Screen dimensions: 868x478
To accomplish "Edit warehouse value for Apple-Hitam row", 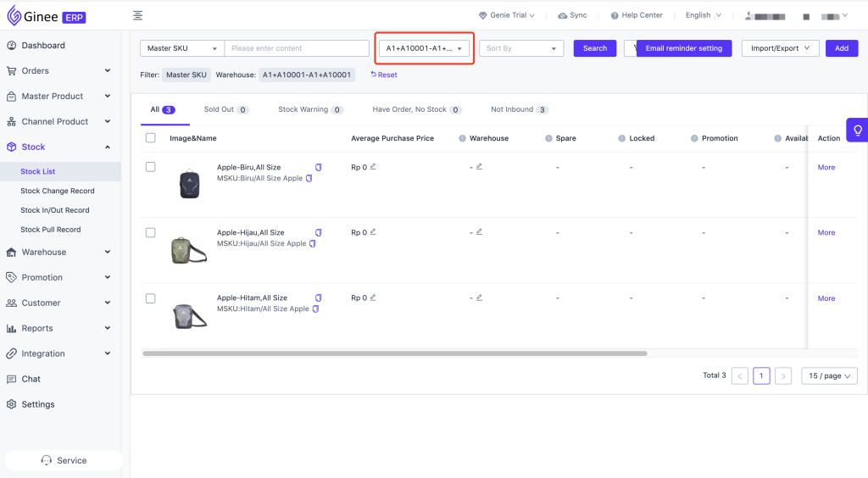I will click(480, 297).
